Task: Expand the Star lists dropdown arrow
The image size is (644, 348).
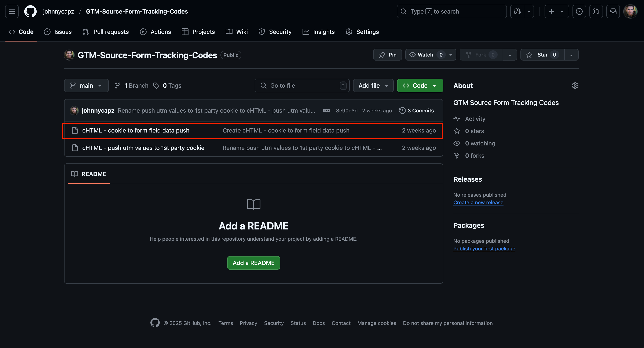Action: (x=571, y=55)
